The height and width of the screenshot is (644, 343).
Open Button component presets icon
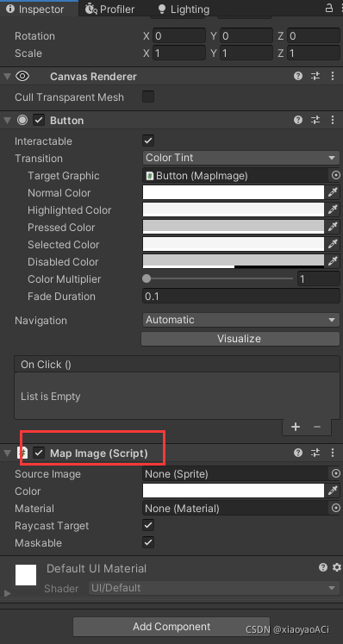coord(315,120)
